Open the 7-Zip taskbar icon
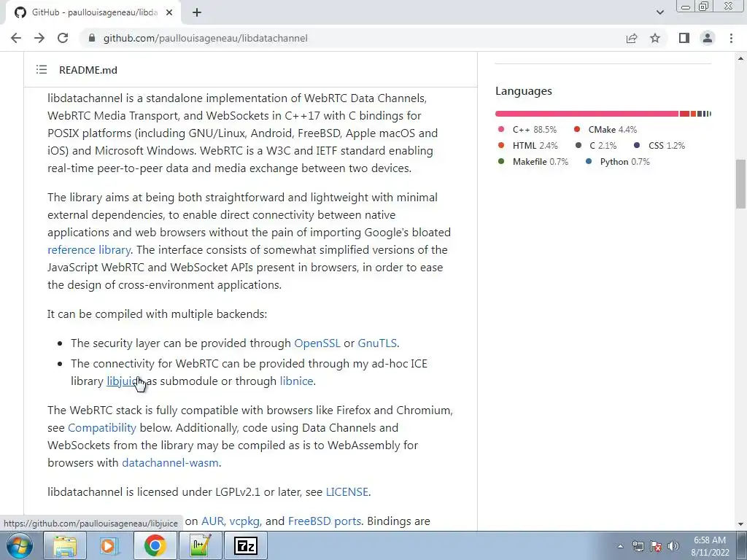 tap(245, 545)
